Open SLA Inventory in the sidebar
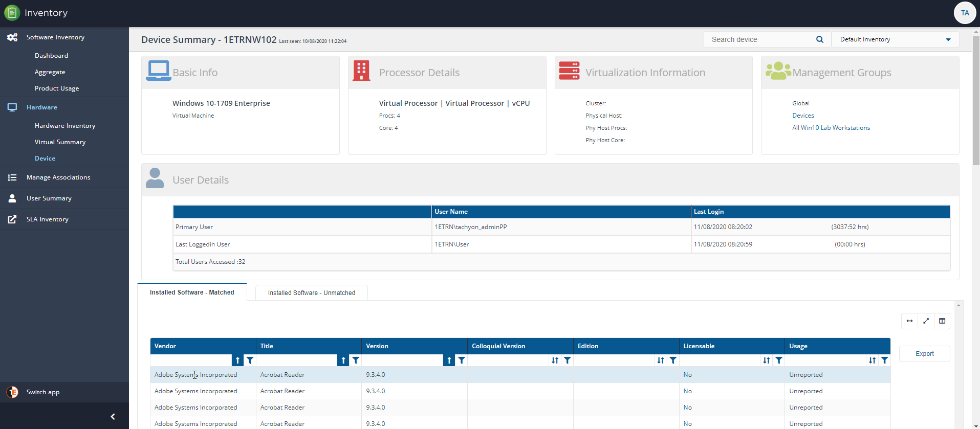Screen dimensions: 980x429 48,219
